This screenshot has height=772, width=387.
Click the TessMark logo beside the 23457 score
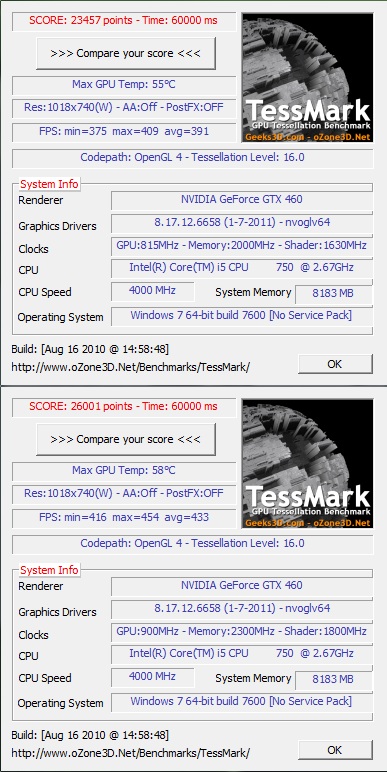(307, 78)
